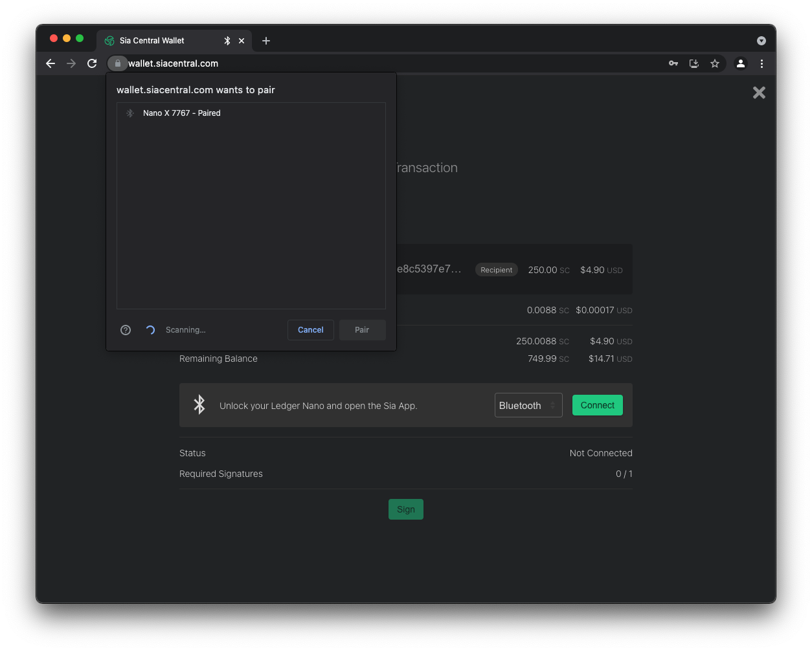The height and width of the screenshot is (651, 812).
Task: Connect to the Ledger Nano
Action: [598, 405]
